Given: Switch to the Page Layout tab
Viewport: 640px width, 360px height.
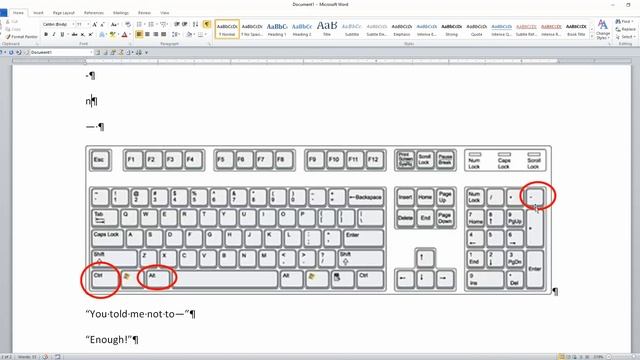Looking at the screenshot, I should [64, 13].
